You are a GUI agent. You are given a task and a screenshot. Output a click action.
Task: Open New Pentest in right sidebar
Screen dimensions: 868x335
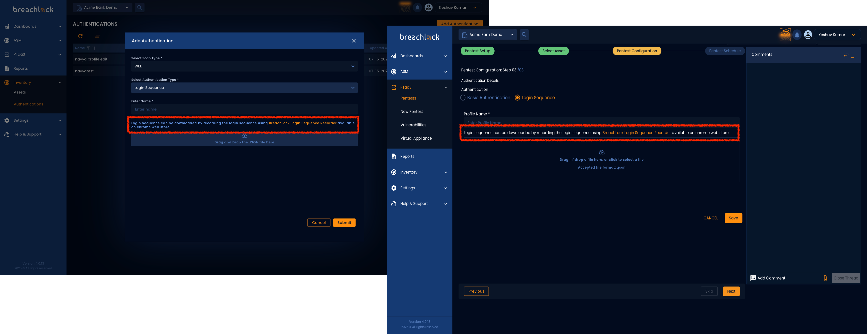[411, 112]
